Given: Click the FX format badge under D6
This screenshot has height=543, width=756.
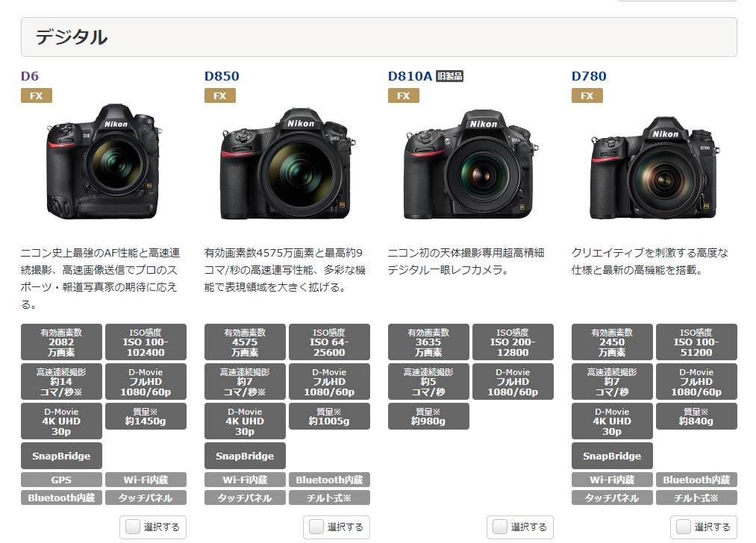Looking at the screenshot, I should (x=36, y=95).
